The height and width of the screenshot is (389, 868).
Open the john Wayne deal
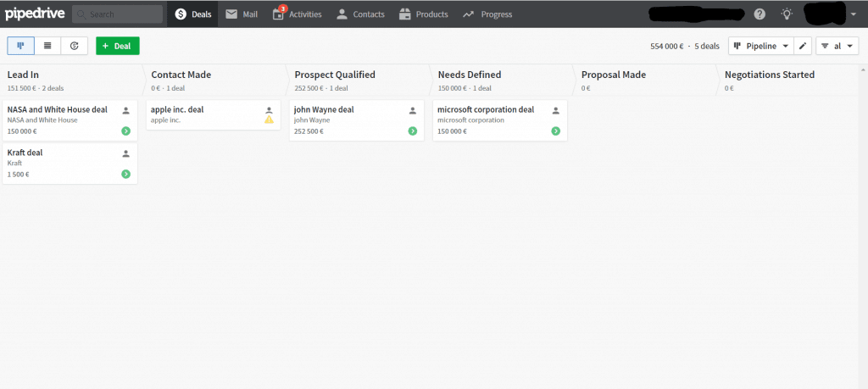[x=357, y=120]
